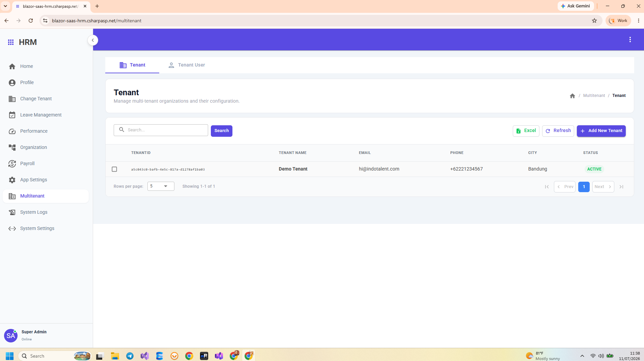Click the Next pagination button

603,187
